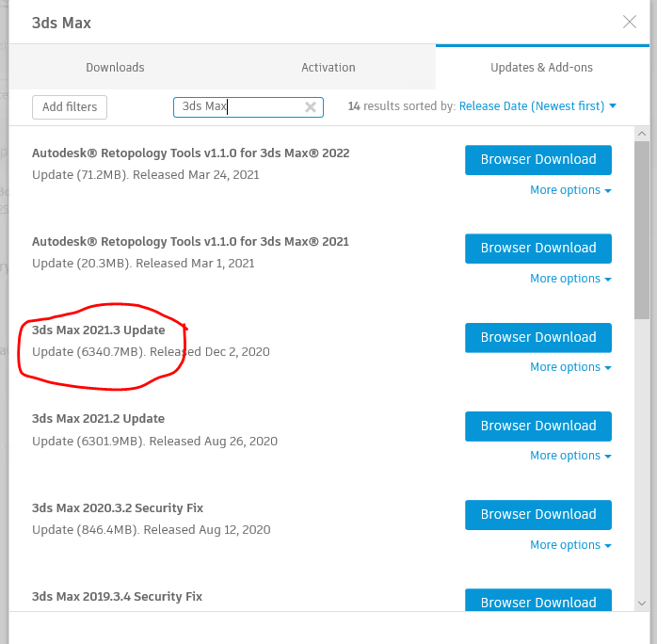The image size is (657, 644).
Task: Download the 3ds Max 2020.3.2 Security Fix
Action: click(538, 515)
